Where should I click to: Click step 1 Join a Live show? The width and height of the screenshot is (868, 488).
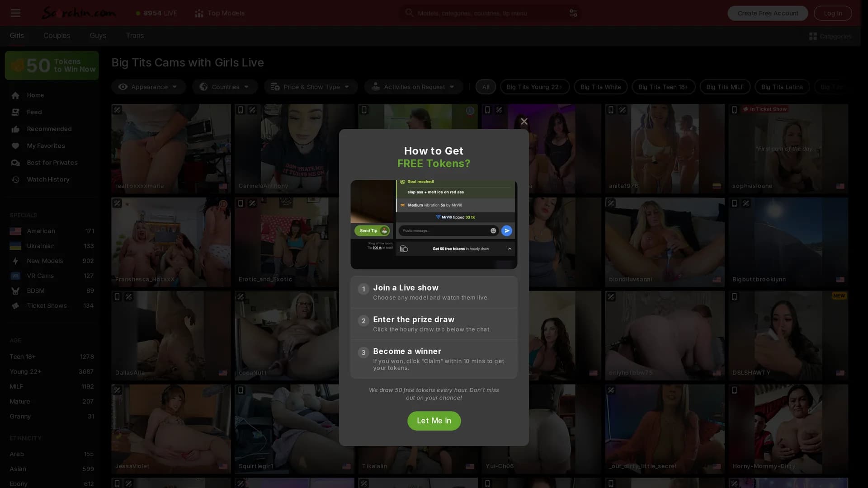click(x=434, y=292)
